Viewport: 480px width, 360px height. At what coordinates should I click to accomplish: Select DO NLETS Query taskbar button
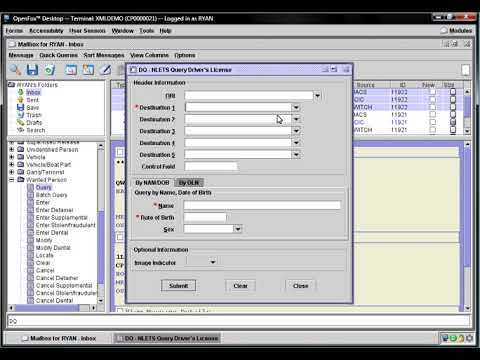tap(167, 338)
